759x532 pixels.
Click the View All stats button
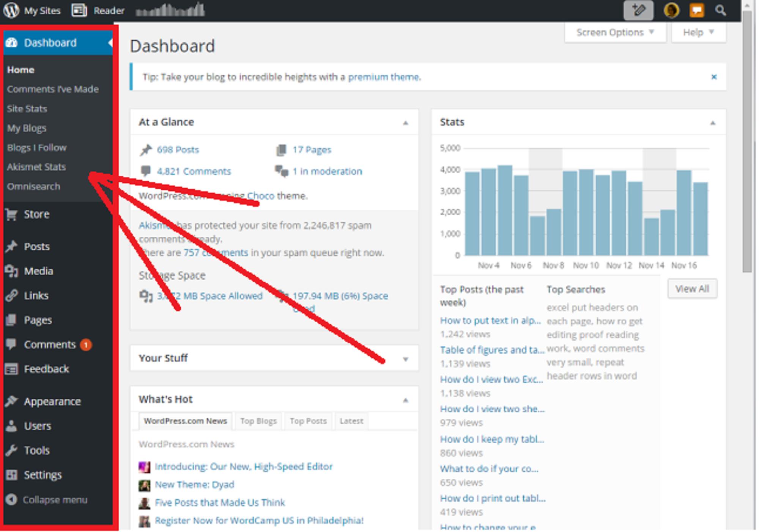[692, 289]
